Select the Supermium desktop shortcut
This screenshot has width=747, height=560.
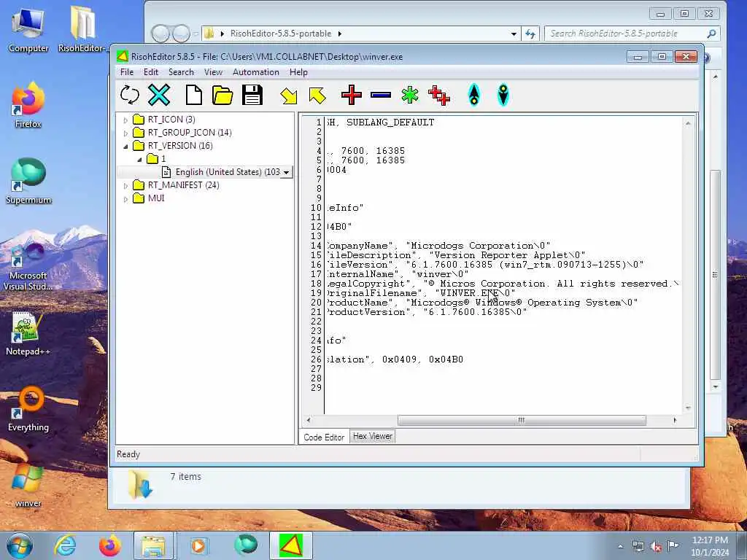coord(28,182)
